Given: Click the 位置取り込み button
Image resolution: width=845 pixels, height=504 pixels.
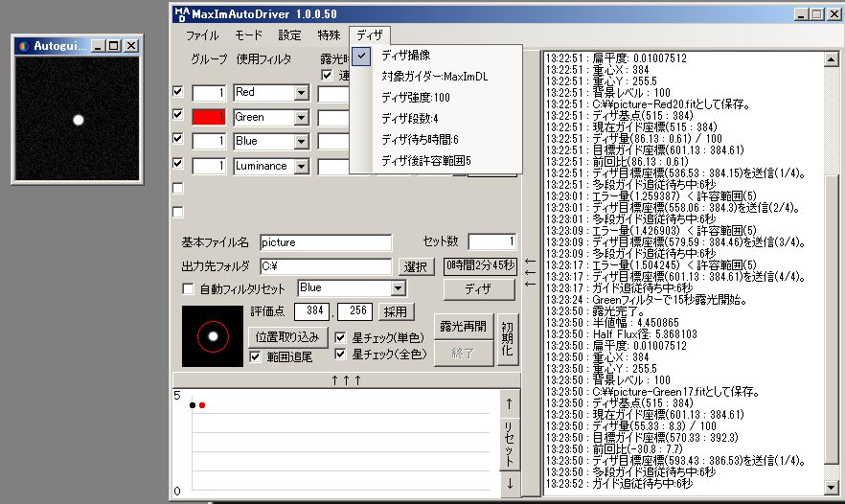Looking at the screenshot, I should click(x=287, y=337).
